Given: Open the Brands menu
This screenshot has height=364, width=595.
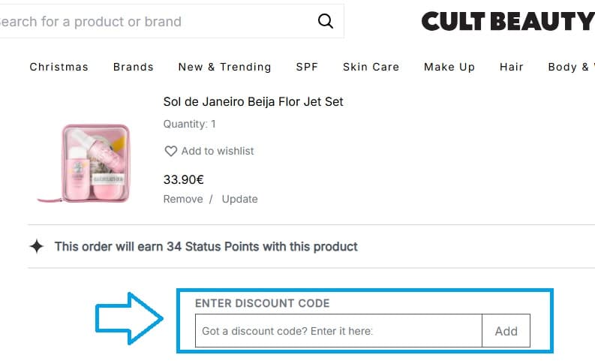Looking at the screenshot, I should pos(134,67).
